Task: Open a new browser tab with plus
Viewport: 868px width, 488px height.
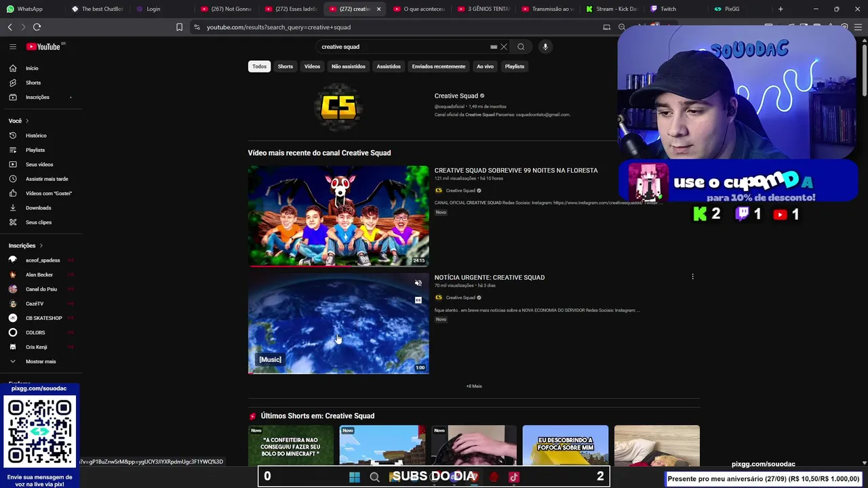Action: (781, 9)
